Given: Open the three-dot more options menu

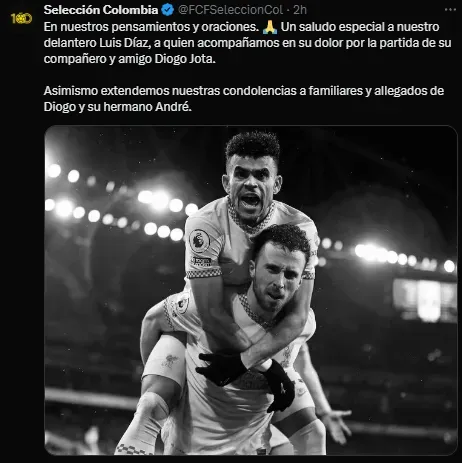Looking at the screenshot, I should click(x=450, y=10).
